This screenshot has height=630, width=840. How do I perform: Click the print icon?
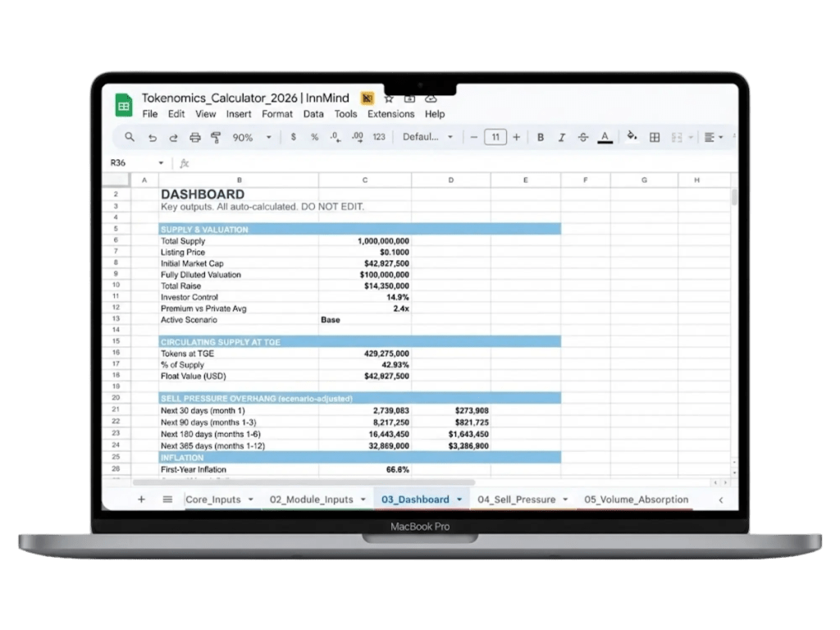[x=194, y=137]
